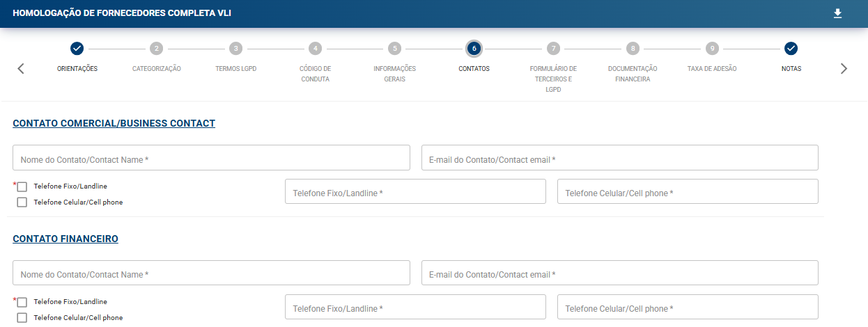
Task: Check Telefone Fixo box under Contato Financeiro
Action: (22, 302)
